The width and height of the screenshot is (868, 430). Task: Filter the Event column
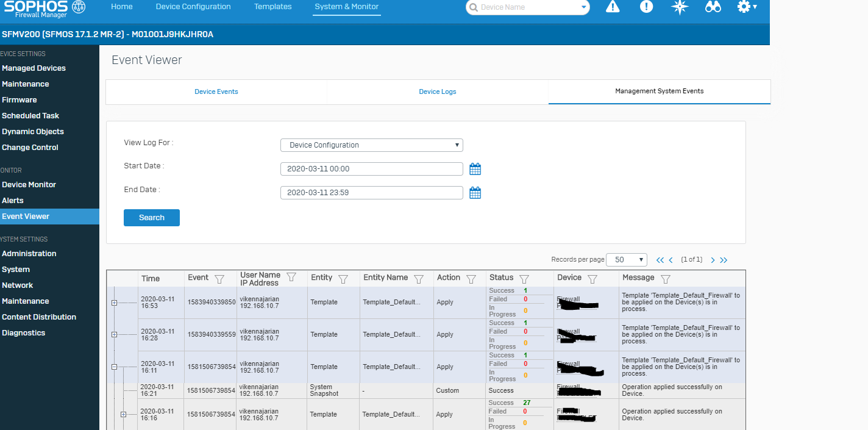click(219, 278)
